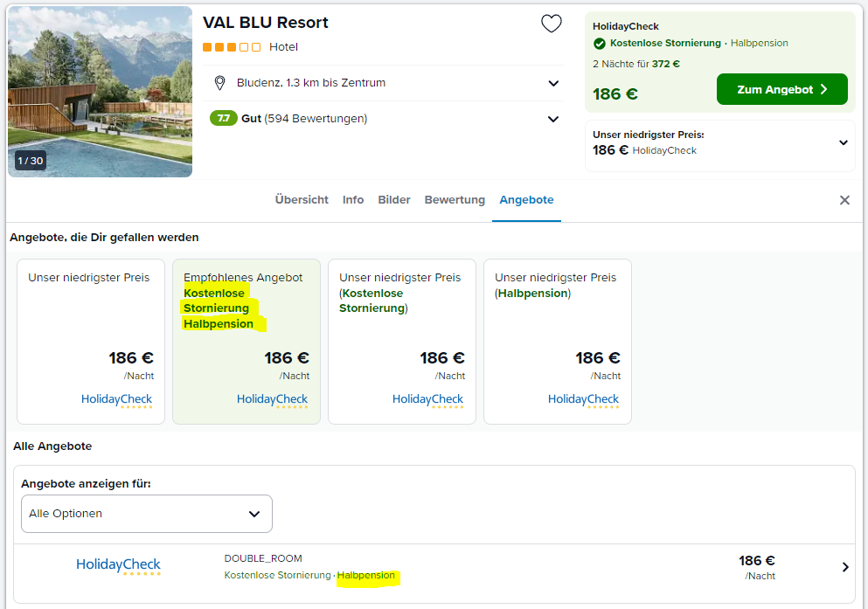
Task: Click the 7.7 rating badge
Action: pyautogui.click(x=223, y=118)
